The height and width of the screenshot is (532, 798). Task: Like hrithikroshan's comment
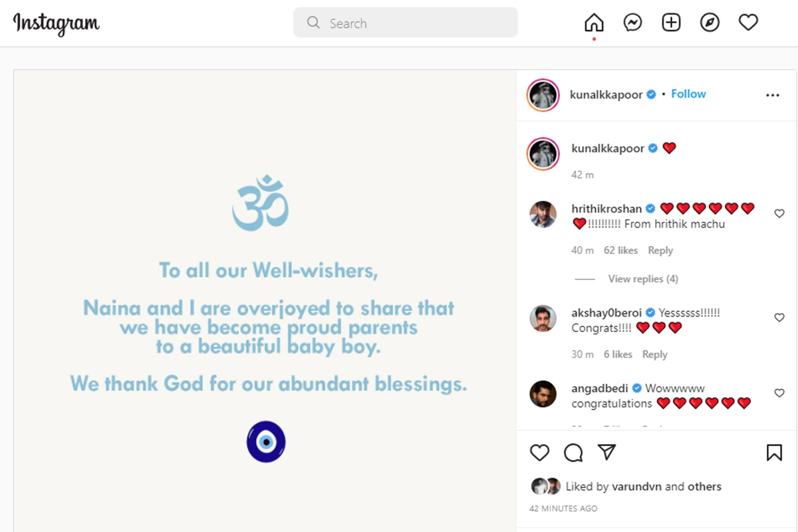tap(779, 213)
